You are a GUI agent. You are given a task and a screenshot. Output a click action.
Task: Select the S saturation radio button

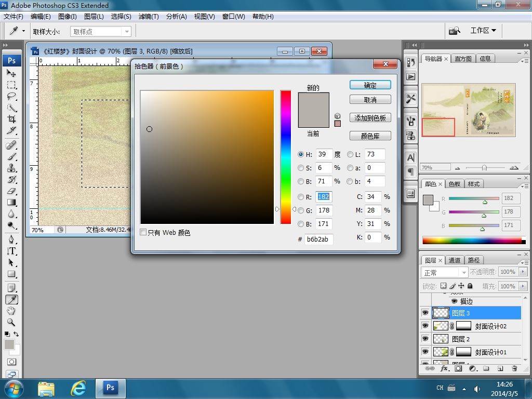click(x=301, y=168)
